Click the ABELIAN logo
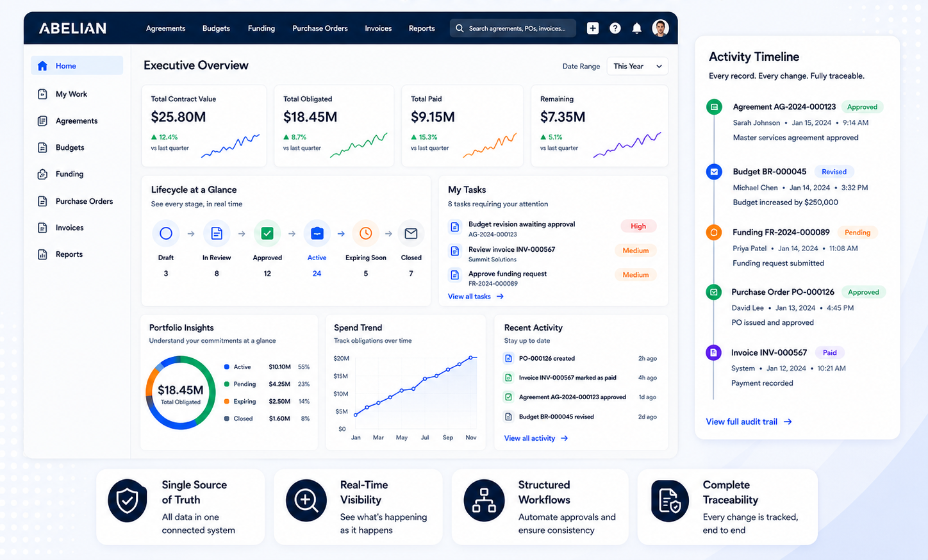 tap(72, 28)
